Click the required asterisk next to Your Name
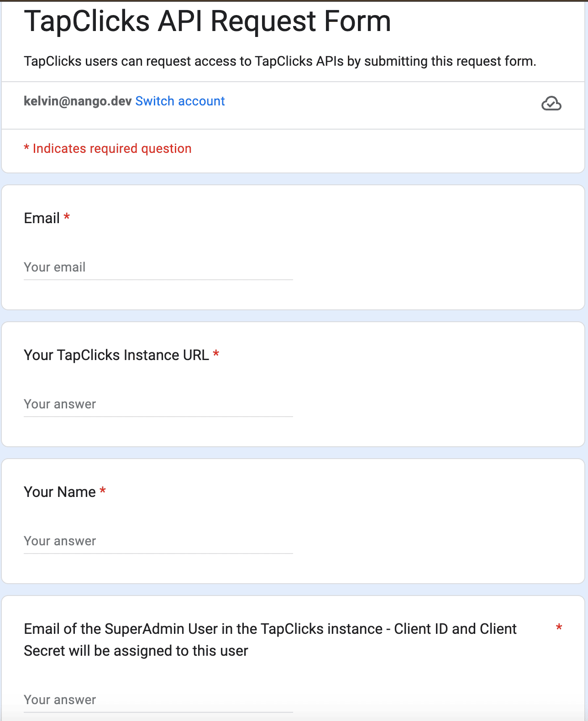This screenshot has width=588, height=721. [x=103, y=491]
